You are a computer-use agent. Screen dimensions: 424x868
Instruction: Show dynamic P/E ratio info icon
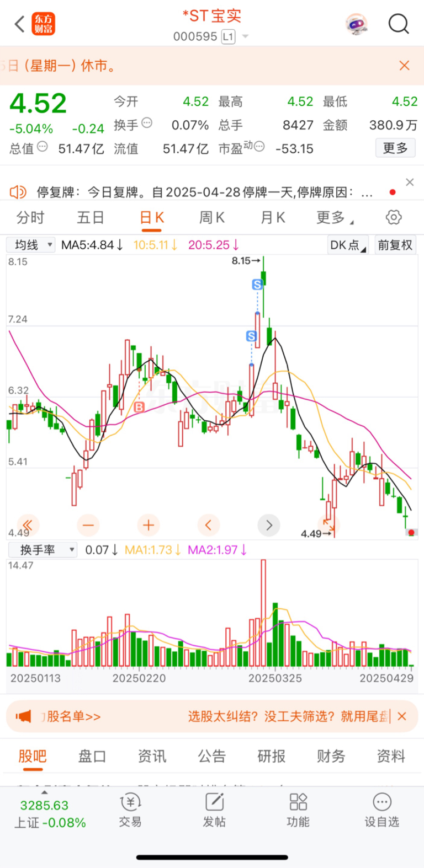(259, 147)
